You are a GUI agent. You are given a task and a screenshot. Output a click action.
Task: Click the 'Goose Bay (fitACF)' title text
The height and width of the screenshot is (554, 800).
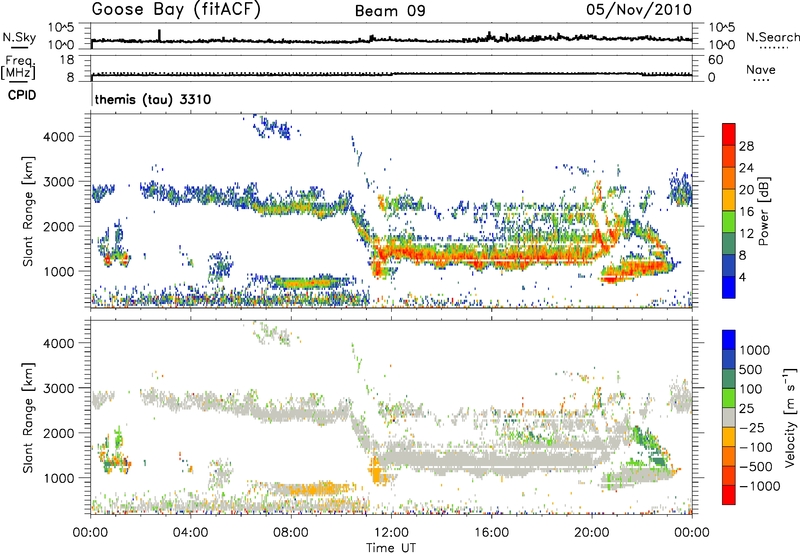[176, 10]
